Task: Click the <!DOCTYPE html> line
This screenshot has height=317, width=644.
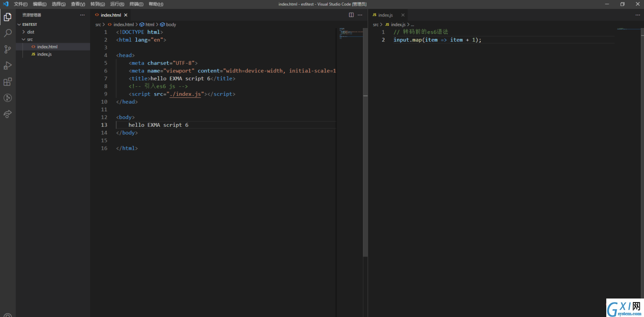Action: 139,32
